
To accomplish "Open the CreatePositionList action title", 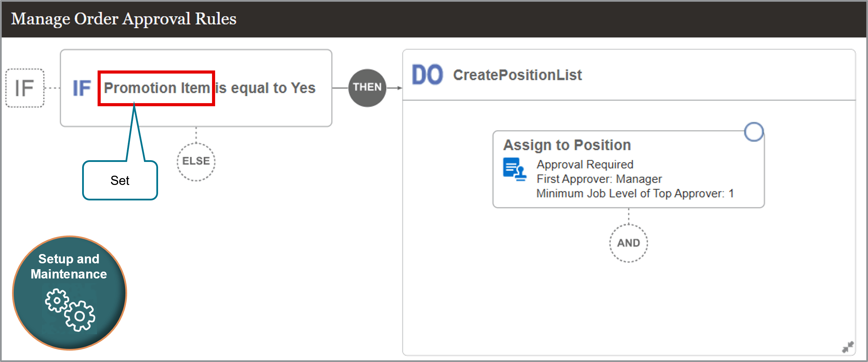I will [517, 75].
